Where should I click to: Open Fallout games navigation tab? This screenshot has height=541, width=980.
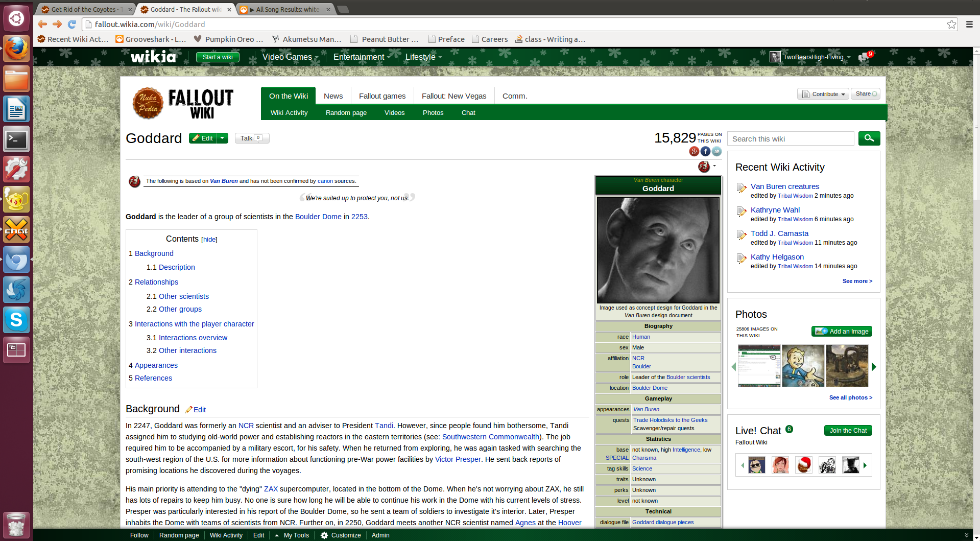click(382, 96)
